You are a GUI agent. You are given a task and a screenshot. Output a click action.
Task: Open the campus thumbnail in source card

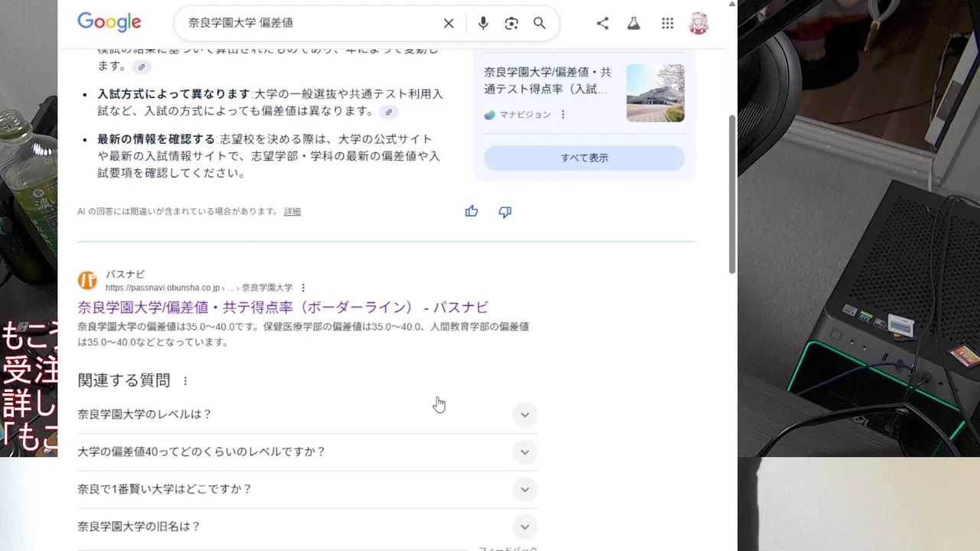(x=655, y=93)
